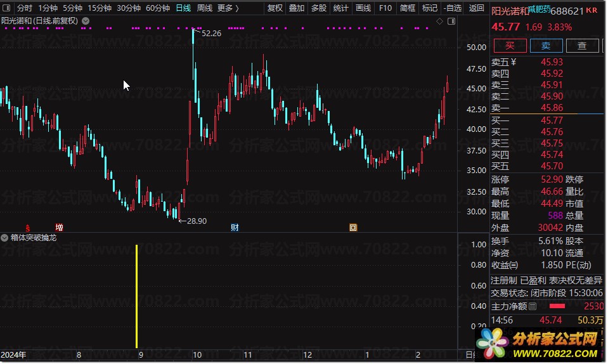
Task: Click the 52.26 high price label
Action: tap(211, 34)
